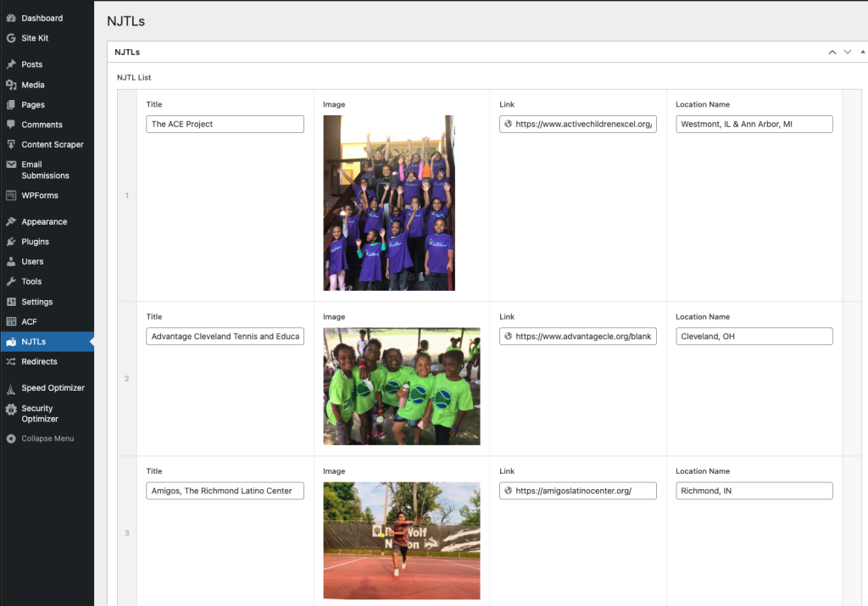Open the Posts menu item

[x=47, y=64]
